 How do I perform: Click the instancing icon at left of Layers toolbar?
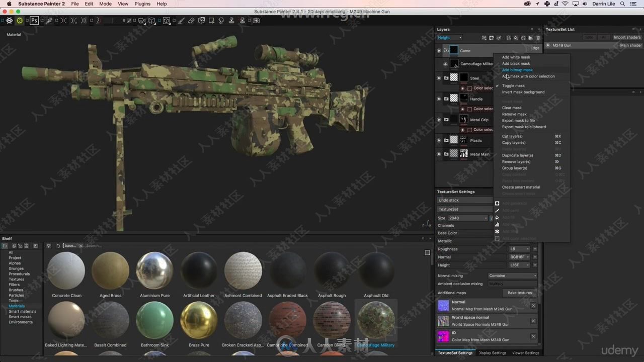point(484,38)
